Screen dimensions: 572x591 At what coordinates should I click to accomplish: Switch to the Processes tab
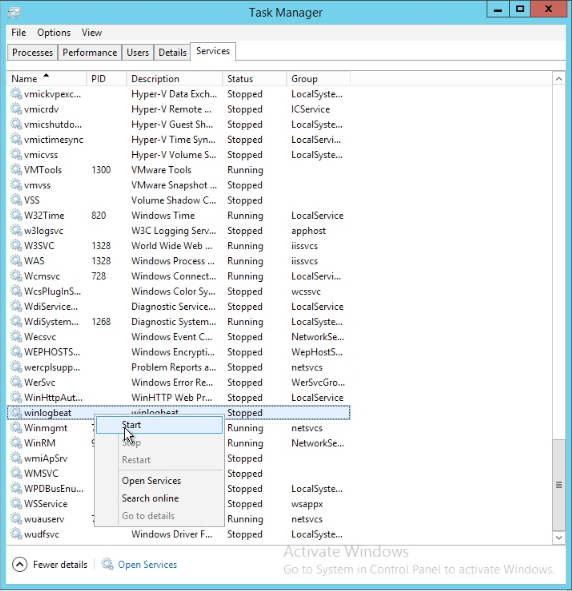pos(32,52)
